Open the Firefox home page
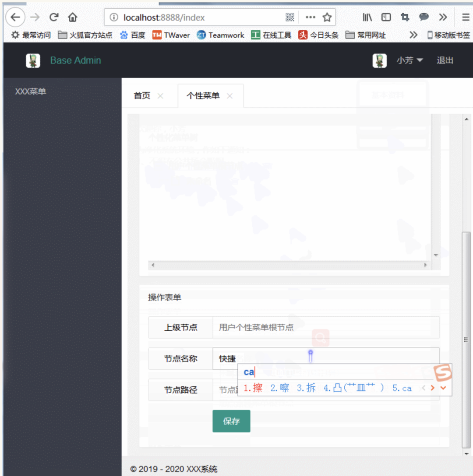The width and height of the screenshot is (473, 476). [x=73, y=17]
